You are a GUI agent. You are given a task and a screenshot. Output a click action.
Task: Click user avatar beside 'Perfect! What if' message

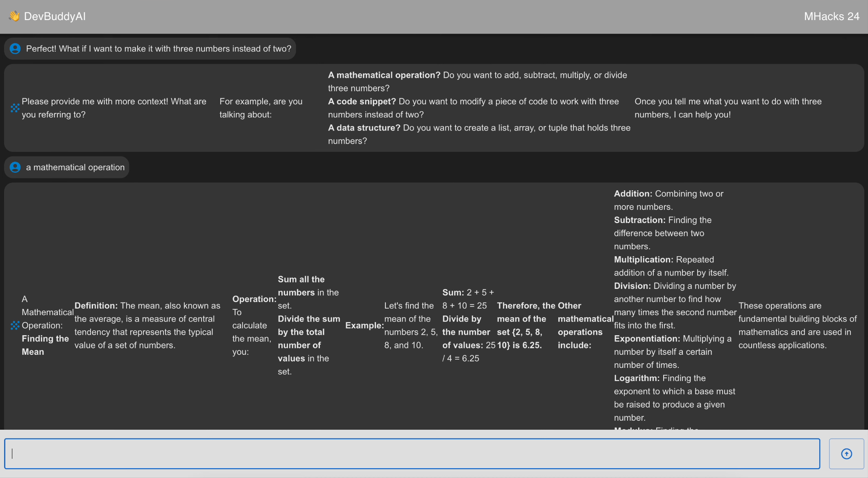click(x=15, y=49)
